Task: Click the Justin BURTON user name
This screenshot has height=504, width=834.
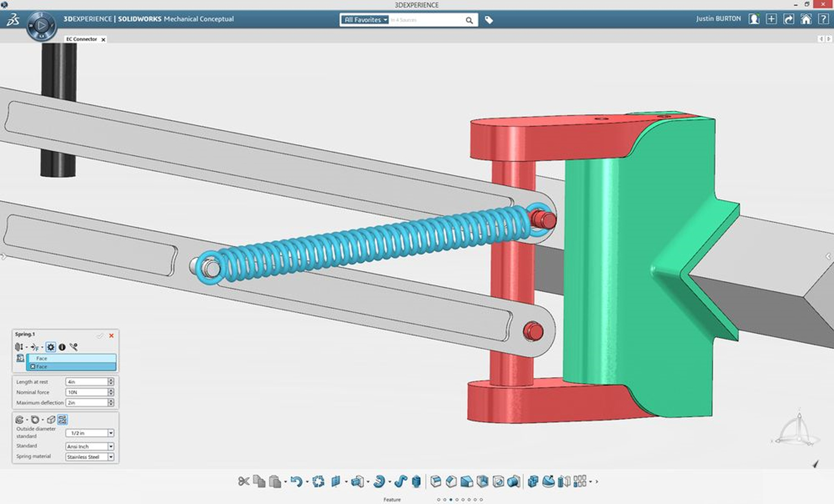Action: pos(718,19)
